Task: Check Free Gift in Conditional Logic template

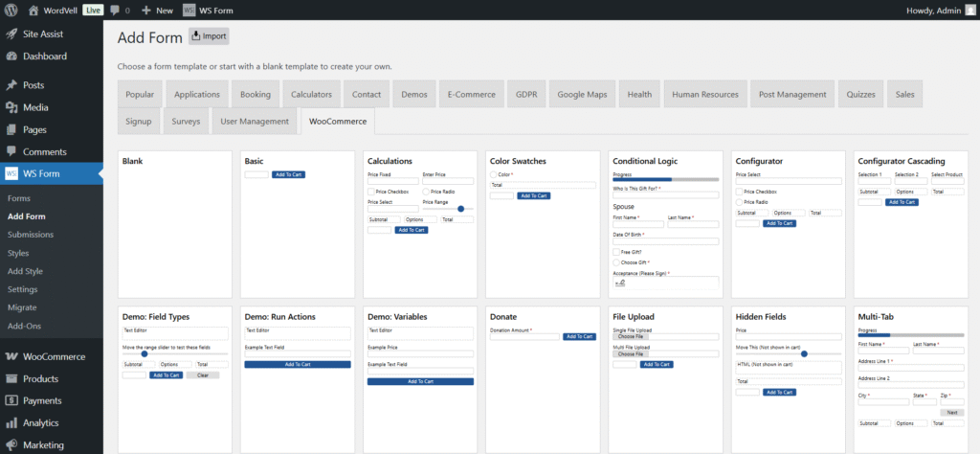Action: [x=616, y=252]
